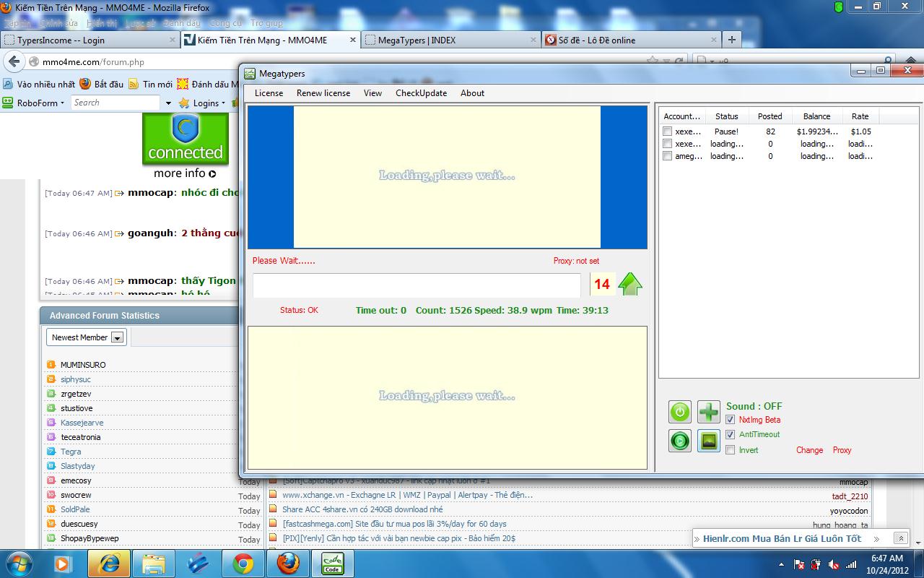Open member MUMINSURO profile link
Viewport: 924px width, 578px height.
point(83,365)
